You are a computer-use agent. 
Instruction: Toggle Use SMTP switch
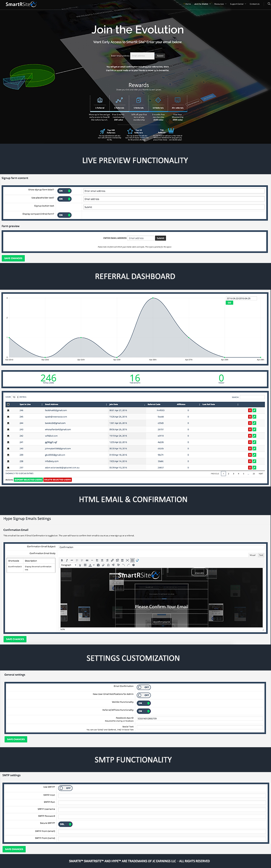[x=65, y=788]
